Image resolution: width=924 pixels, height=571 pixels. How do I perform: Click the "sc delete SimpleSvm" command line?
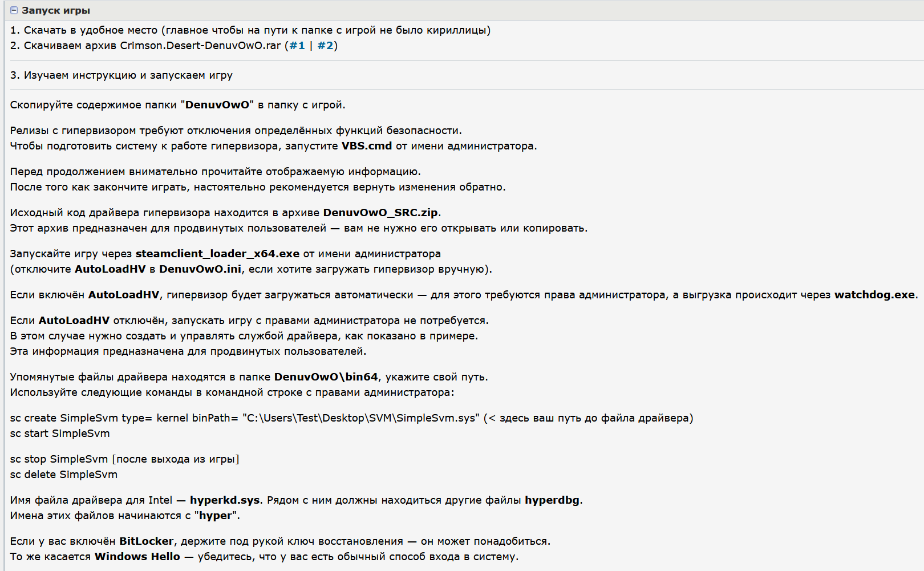point(64,475)
